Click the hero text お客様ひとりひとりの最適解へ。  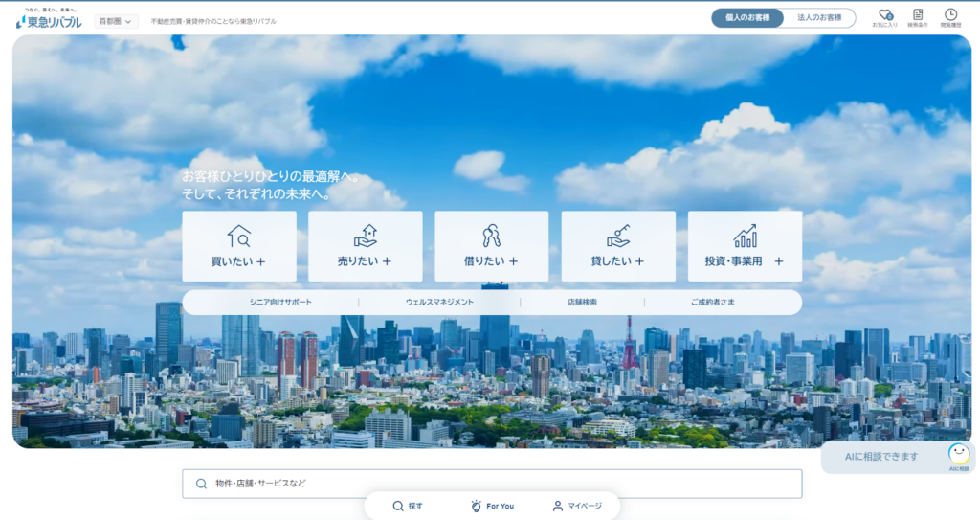(273, 177)
